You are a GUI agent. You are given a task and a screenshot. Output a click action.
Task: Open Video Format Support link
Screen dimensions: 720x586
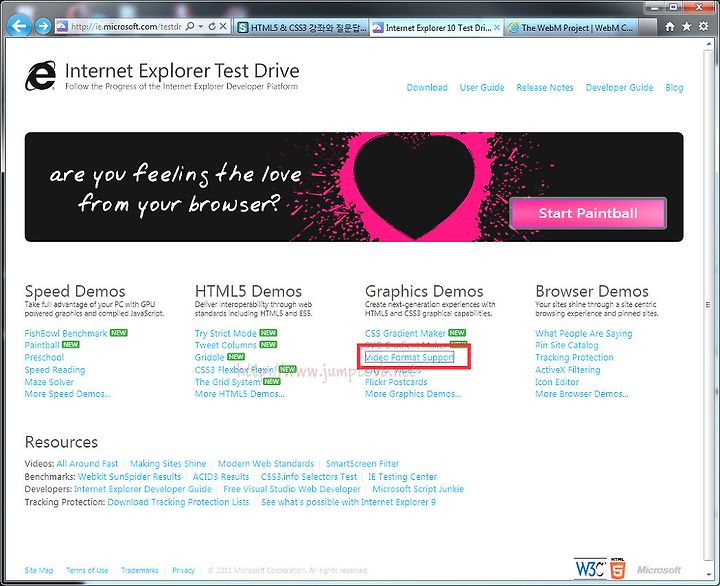coord(409,357)
